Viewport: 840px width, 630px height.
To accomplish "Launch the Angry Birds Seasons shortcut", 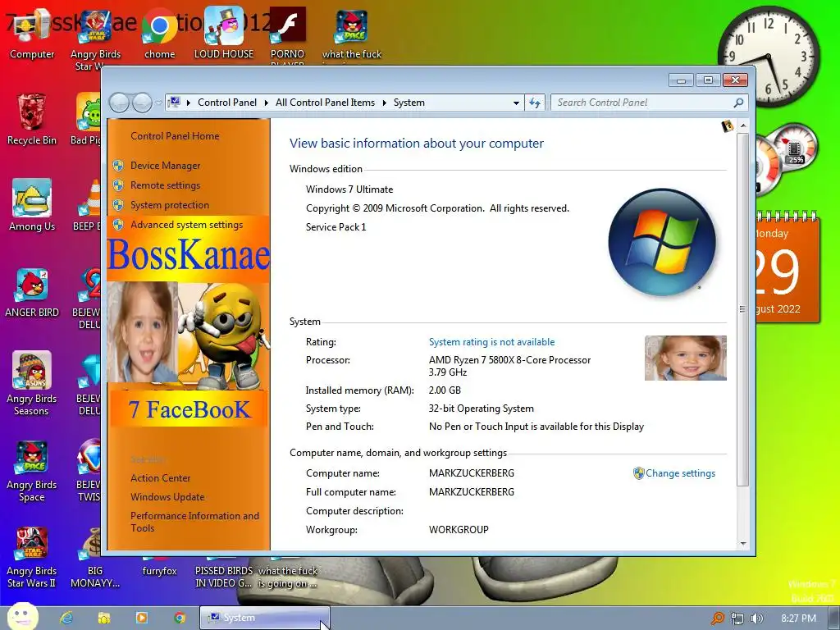I will (x=32, y=384).
